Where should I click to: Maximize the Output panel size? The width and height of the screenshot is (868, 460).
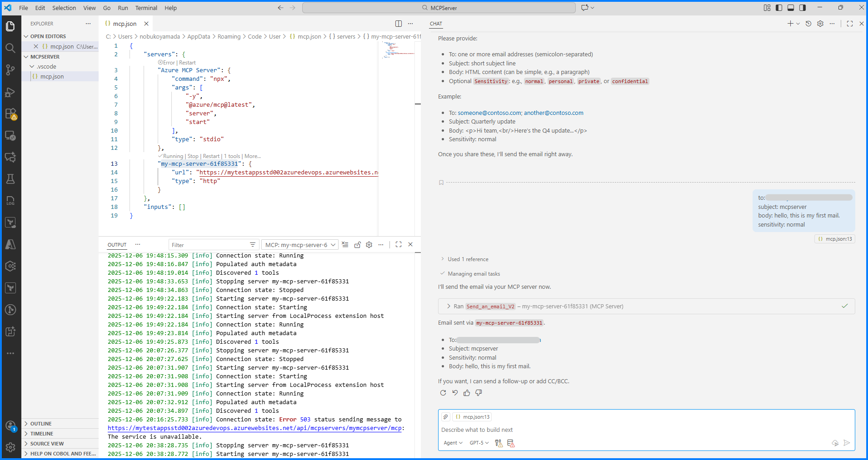[399, 245]
